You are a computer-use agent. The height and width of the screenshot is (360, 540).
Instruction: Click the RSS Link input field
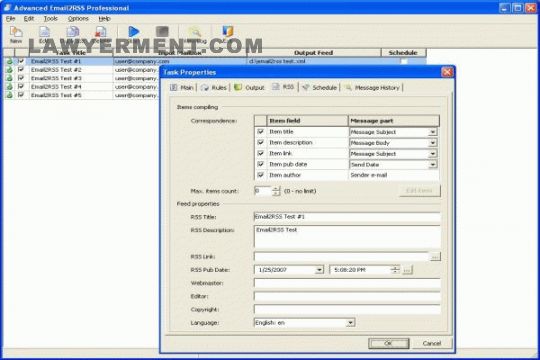pos(342,257)
